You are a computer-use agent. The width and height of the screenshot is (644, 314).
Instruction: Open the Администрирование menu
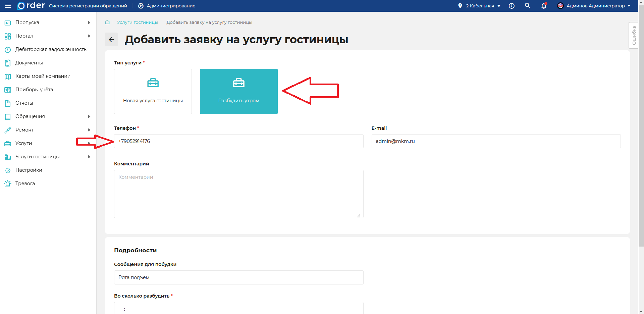click(166, 6)
